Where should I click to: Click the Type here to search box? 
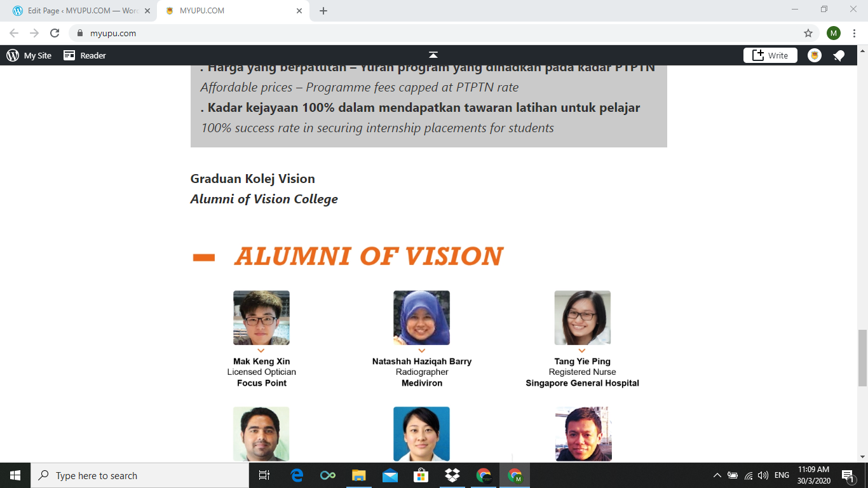pyautogui.click(x=140, y=475)
